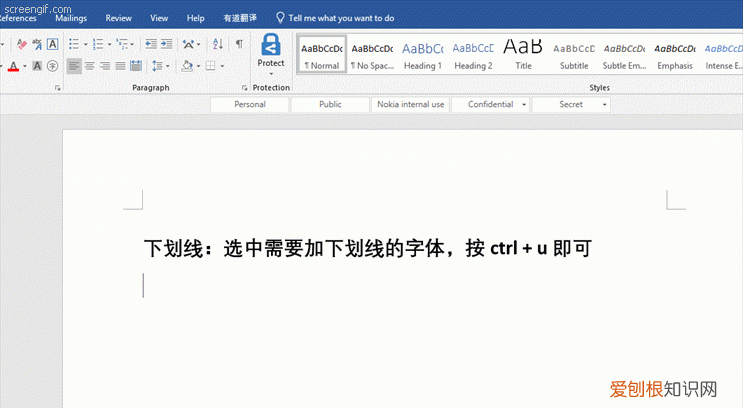
Task: Open bullet library dropdown arrow
Action: coord(86,44)
